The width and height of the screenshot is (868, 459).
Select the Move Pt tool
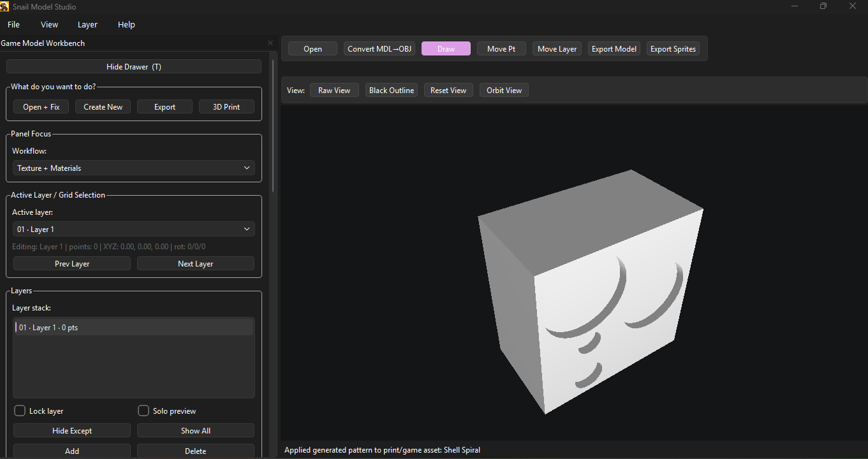501,48
